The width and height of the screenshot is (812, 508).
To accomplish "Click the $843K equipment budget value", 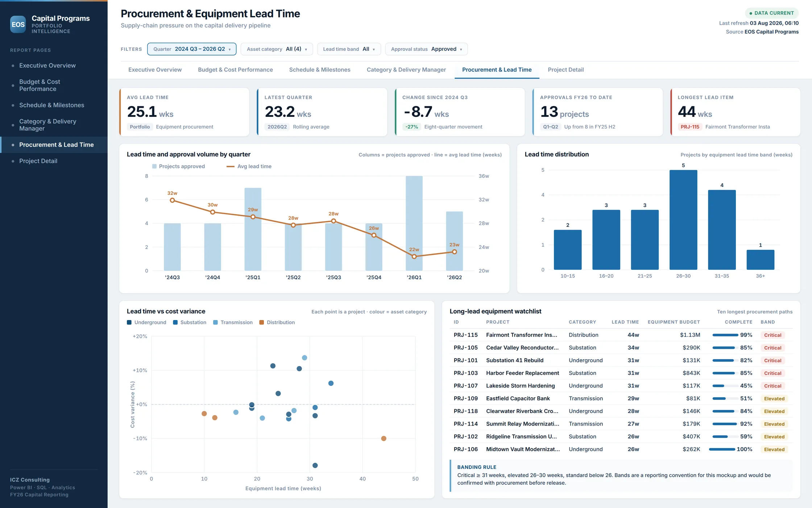I will [x=691, y=373].
